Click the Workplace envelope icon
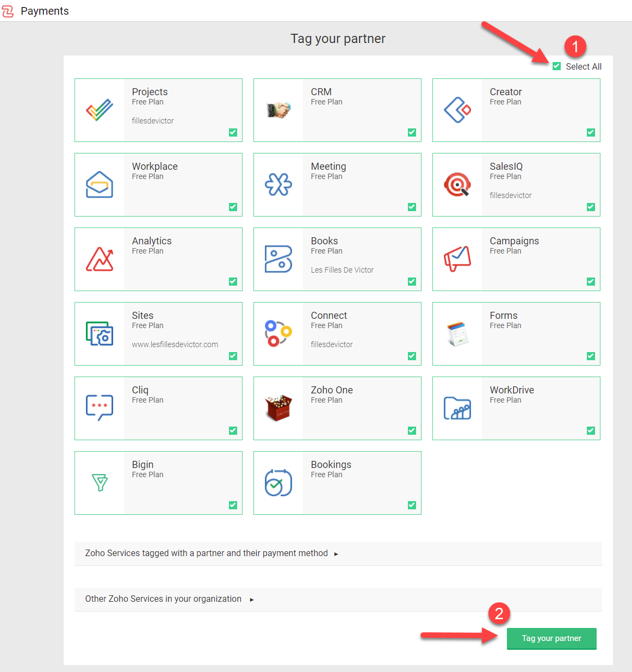The image size is (632, 672). pyautogui.click(x=100, y=184)
